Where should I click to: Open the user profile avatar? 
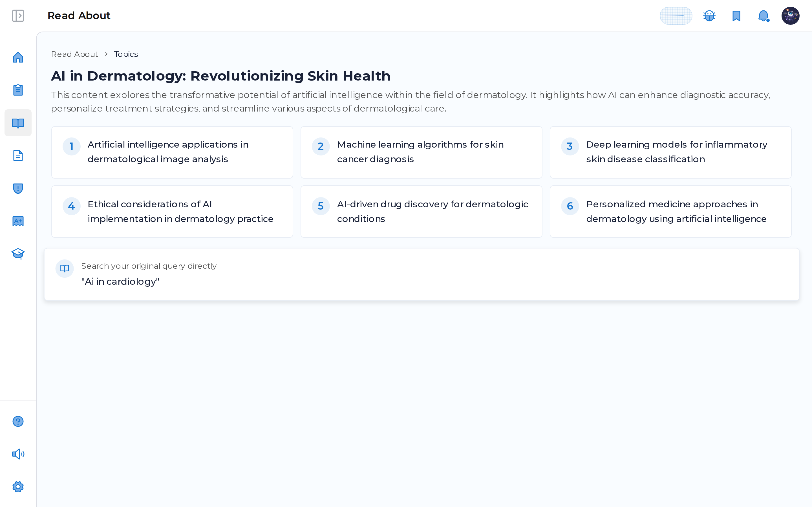(x=790, y=16)
